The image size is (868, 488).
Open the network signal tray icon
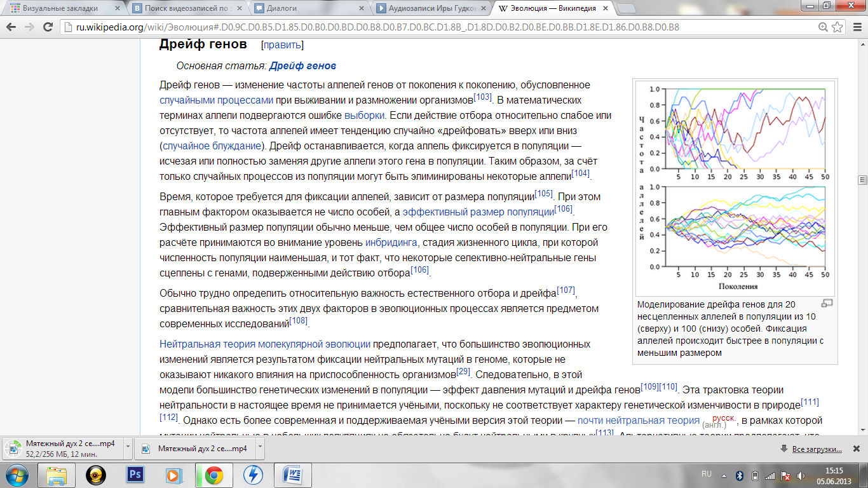click(x=770, y=475)
